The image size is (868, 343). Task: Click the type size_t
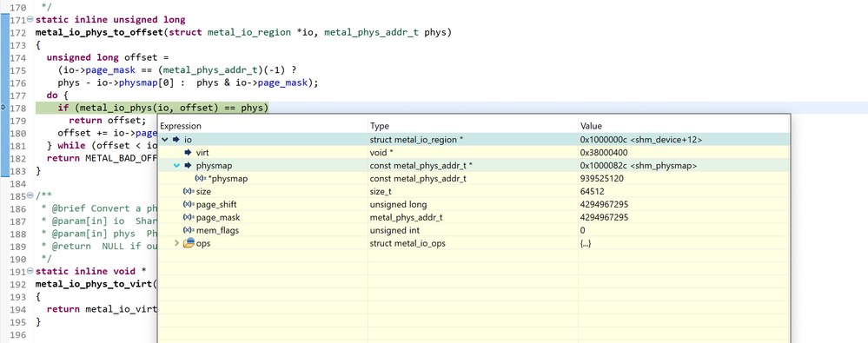coord(381,191)
